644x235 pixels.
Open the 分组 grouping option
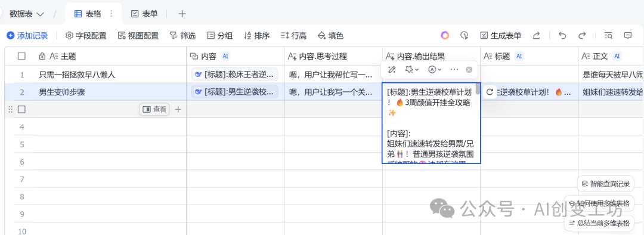pos(219,36)
